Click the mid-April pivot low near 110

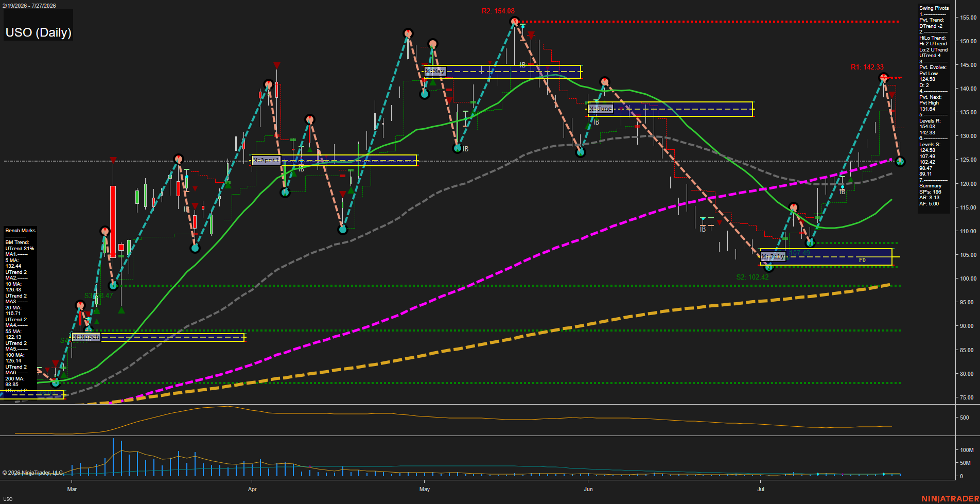343,229
